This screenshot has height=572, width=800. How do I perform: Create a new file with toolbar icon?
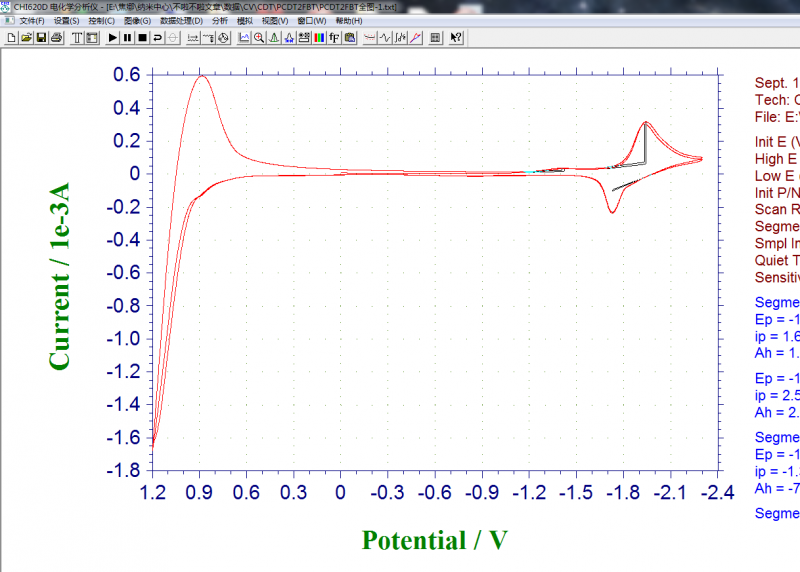pos(11,38)
